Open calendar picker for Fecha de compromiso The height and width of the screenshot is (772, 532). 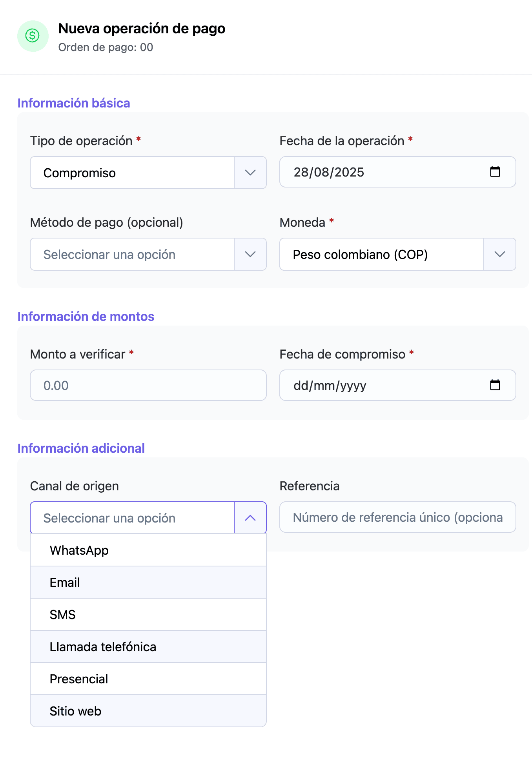click(495, 385)
